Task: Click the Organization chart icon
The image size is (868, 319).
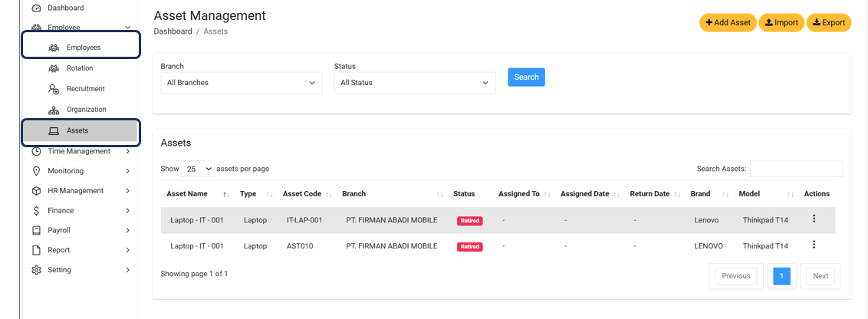Action: click(x=54, y=110)
